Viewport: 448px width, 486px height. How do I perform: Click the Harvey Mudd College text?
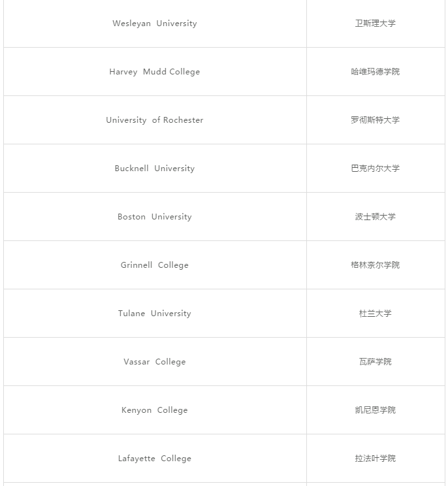[x=155, y=72]
